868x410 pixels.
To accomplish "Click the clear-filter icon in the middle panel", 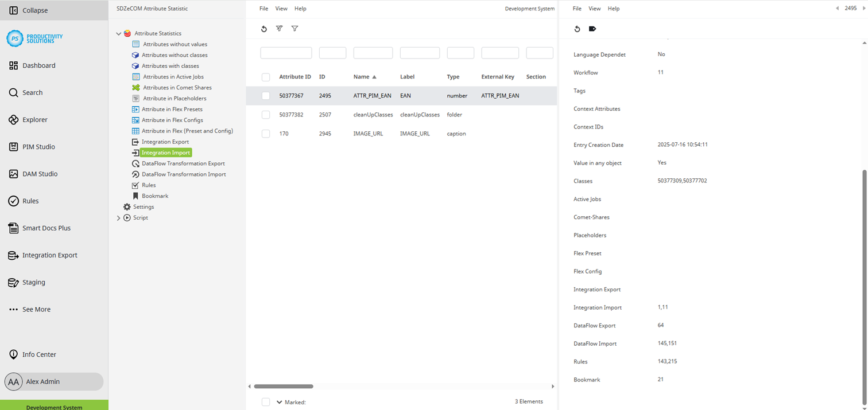I will point(280,29).
